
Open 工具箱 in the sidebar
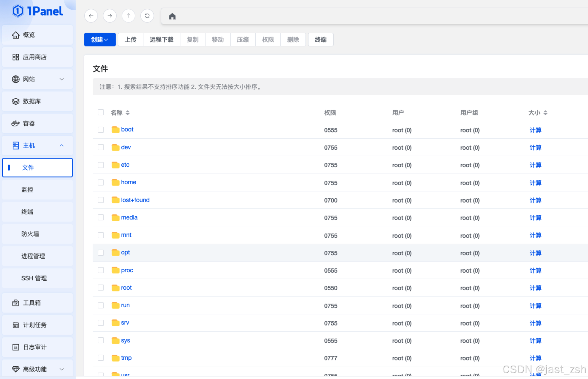[37, 303]
